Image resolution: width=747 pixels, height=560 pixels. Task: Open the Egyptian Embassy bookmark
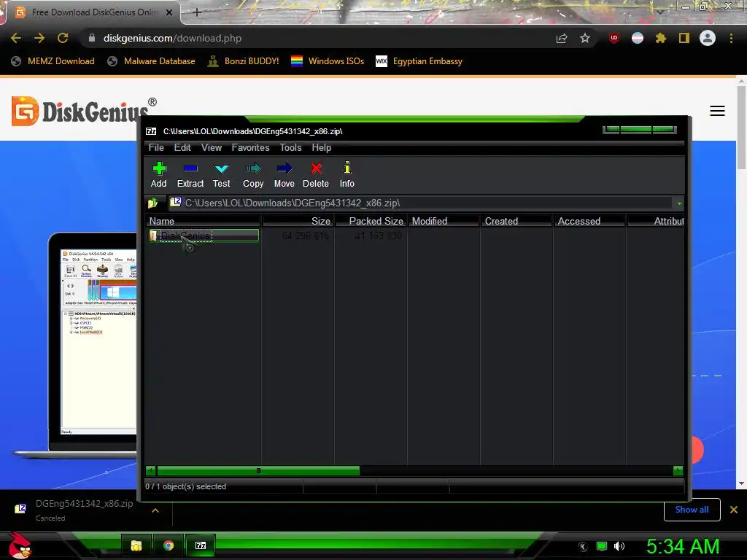tap(419, 61)
